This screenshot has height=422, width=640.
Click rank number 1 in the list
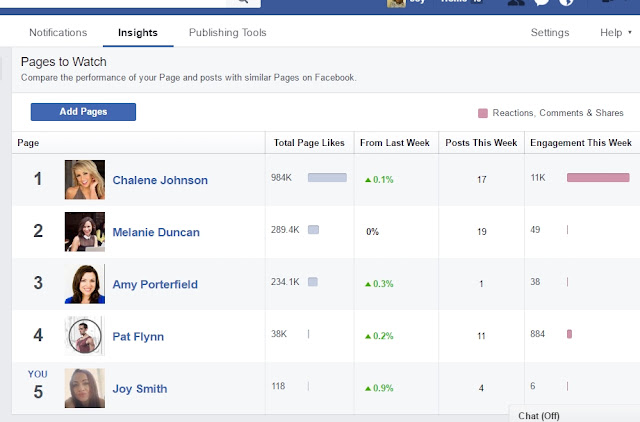pyautogui.click(x=38, y=179)
